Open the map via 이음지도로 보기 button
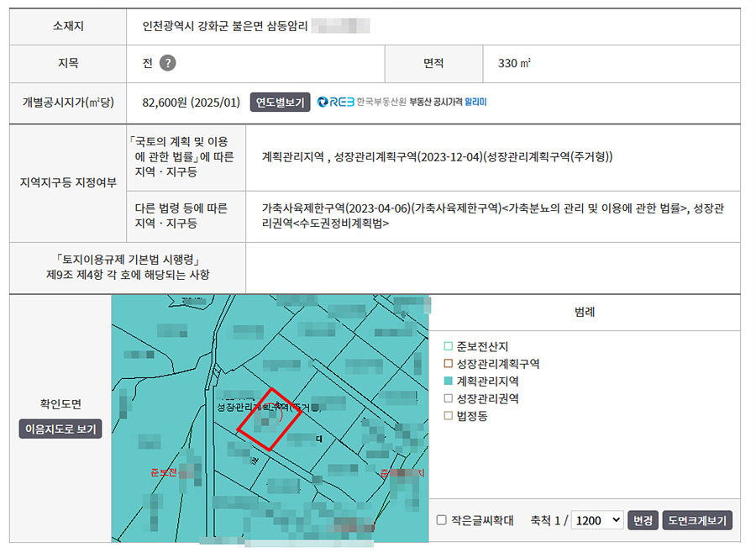756x558 pixels. pos(60,429)
